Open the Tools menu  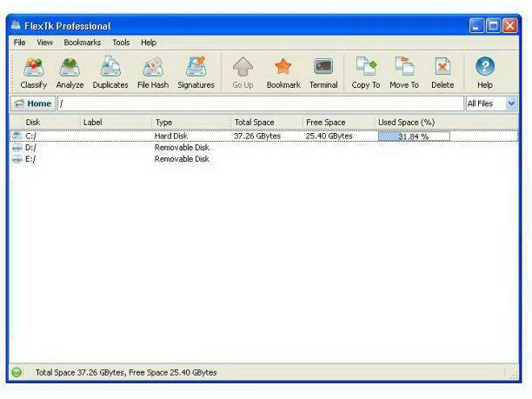point(121,43)
